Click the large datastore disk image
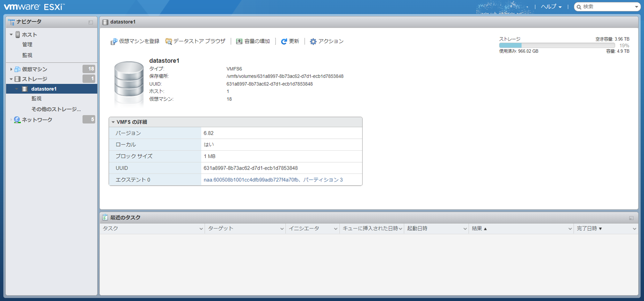 [129, 83]
